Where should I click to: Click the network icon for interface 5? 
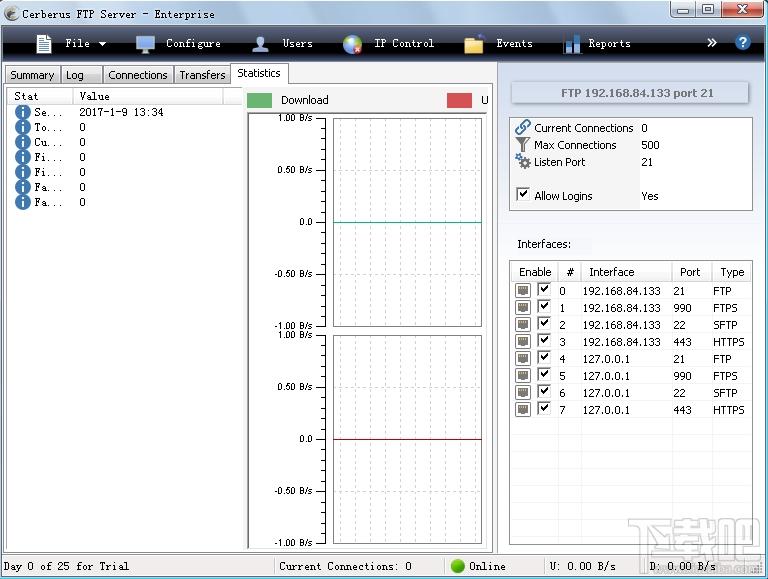tap(523, 376)
